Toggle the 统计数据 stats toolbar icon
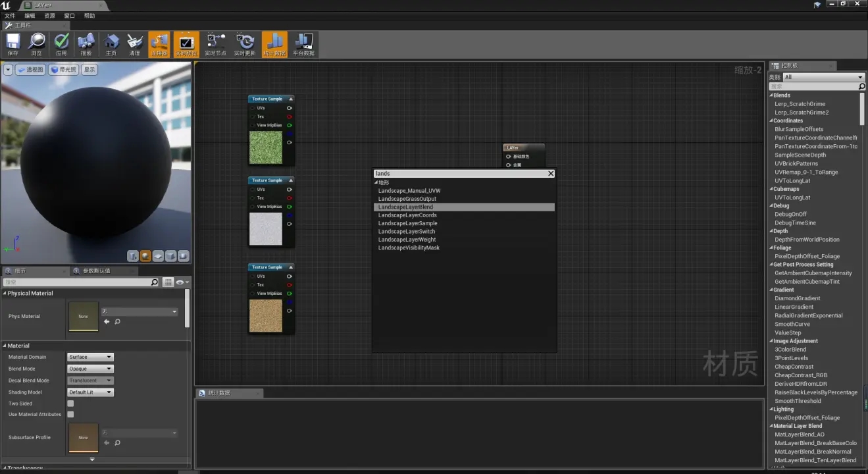The width and height of the screenshot is (868, 474). coord(274,44)
